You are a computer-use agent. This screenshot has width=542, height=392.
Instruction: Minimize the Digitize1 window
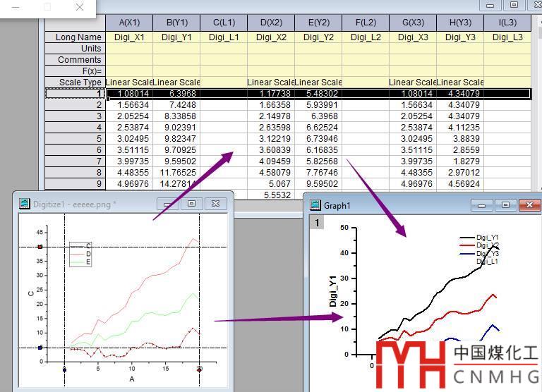tap(168, 204)
